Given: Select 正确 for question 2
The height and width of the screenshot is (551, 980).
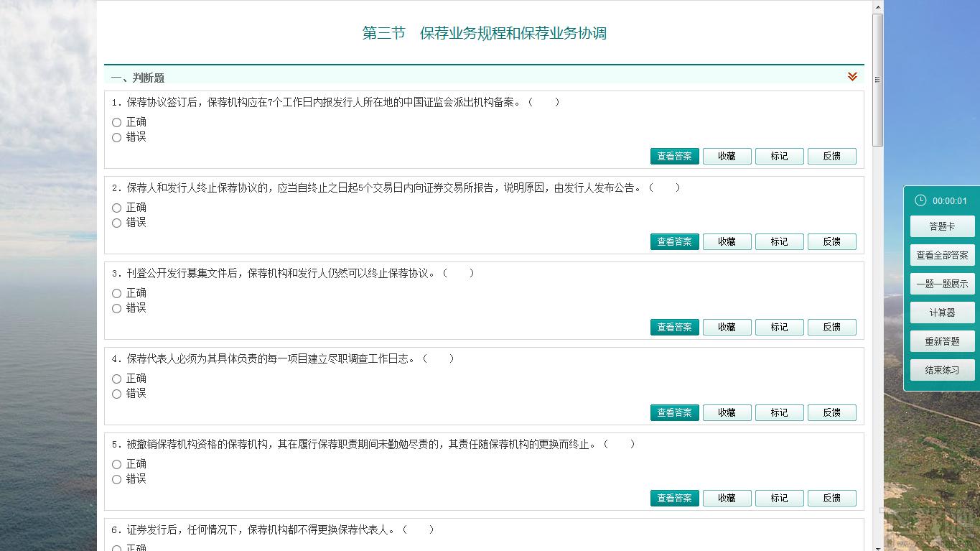Looking at the screenshot, I should (117, 208).
